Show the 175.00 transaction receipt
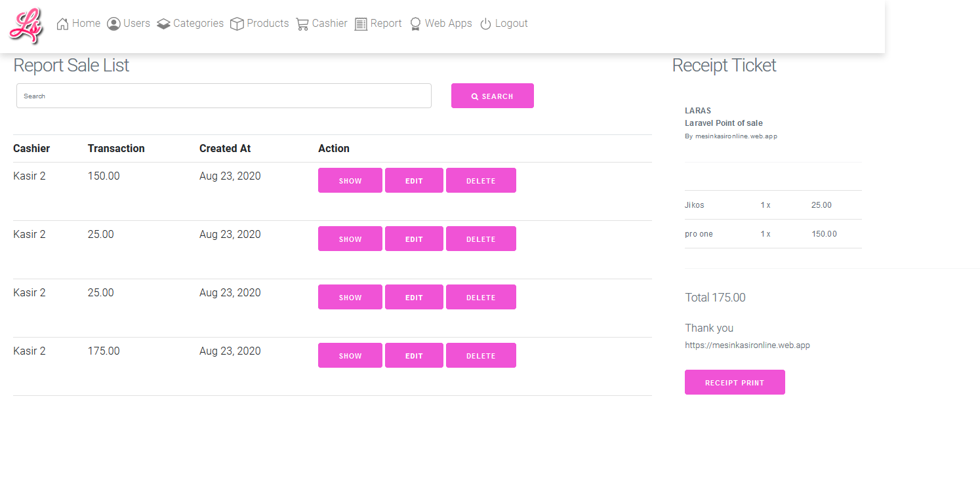The width and height of the screenshot is (980, 489). [x=350, y=355]
